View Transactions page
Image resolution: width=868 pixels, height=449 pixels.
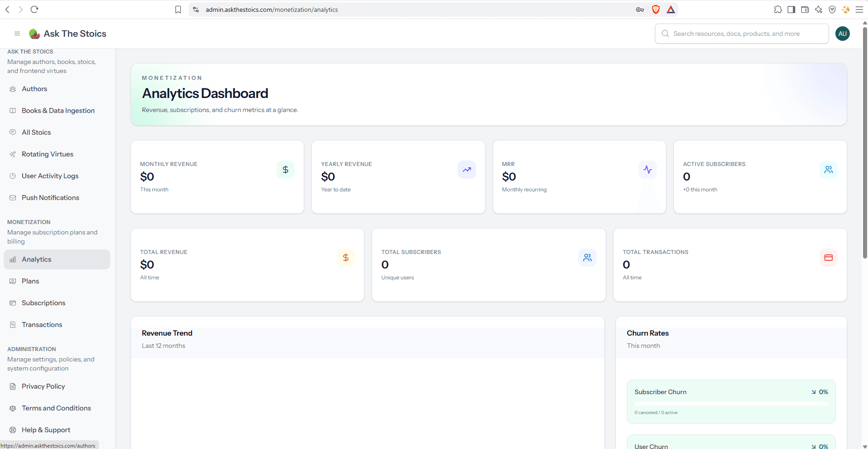tap(57, 325)
